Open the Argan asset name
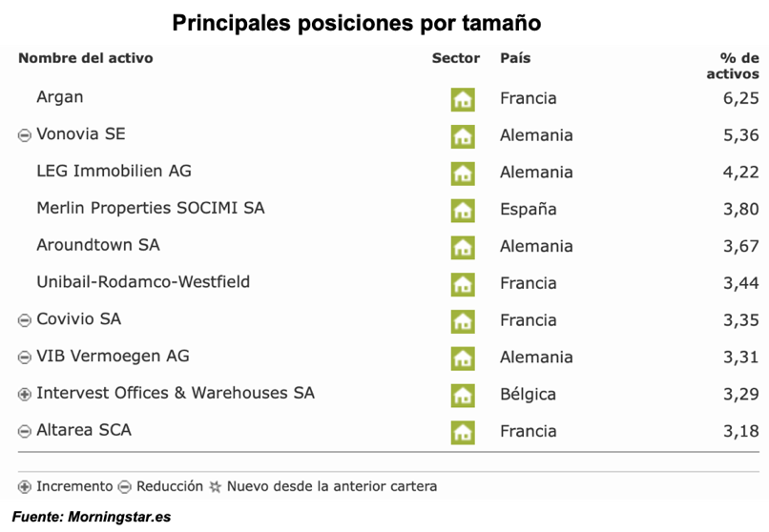769x532 pixels. tap(60, 97)
